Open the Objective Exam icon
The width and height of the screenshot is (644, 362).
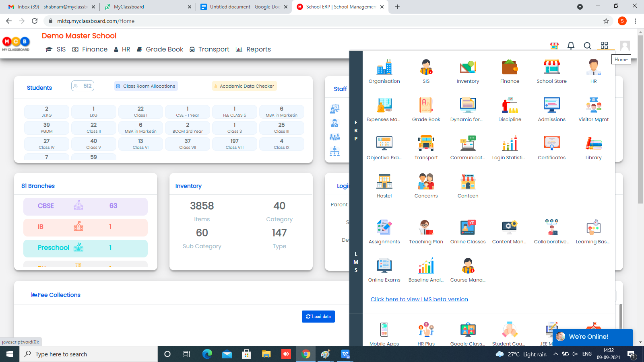(x=384, y=144)
